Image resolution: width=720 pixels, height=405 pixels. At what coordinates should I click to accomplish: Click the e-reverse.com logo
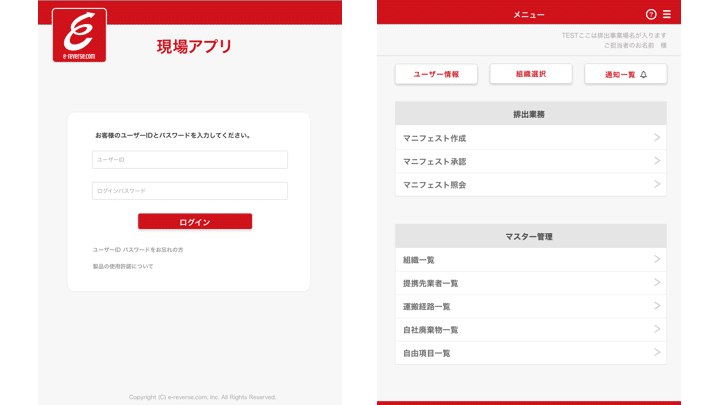coord(79,36)
